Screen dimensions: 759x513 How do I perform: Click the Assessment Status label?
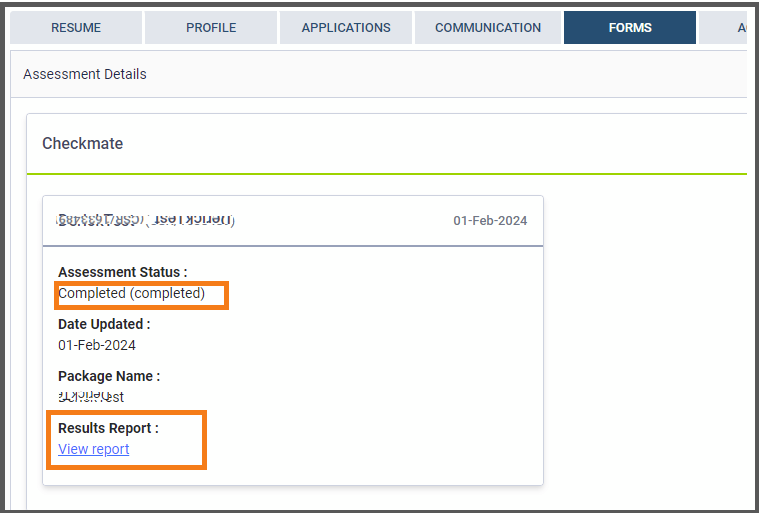pos(122,272)
